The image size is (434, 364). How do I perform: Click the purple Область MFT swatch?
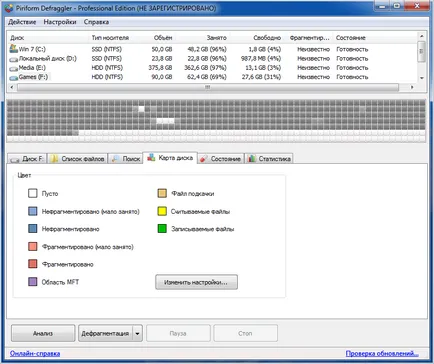coord(33,282)
